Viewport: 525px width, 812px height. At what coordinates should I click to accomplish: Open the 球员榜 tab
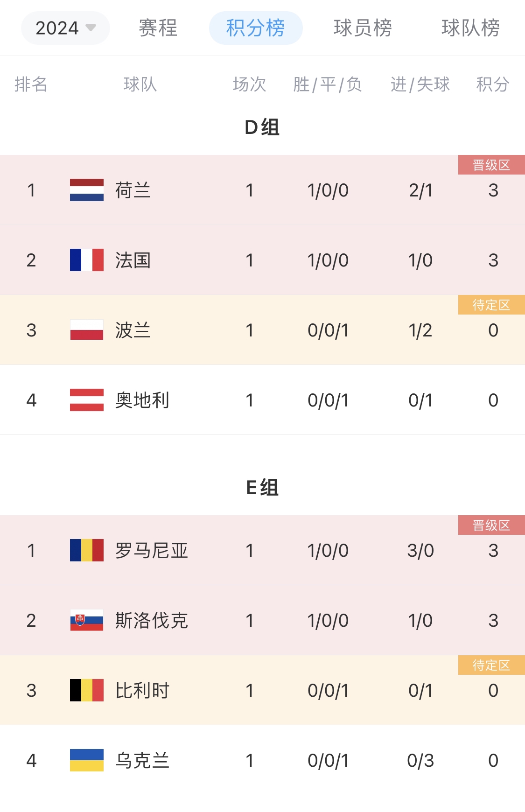click(363, 28)
